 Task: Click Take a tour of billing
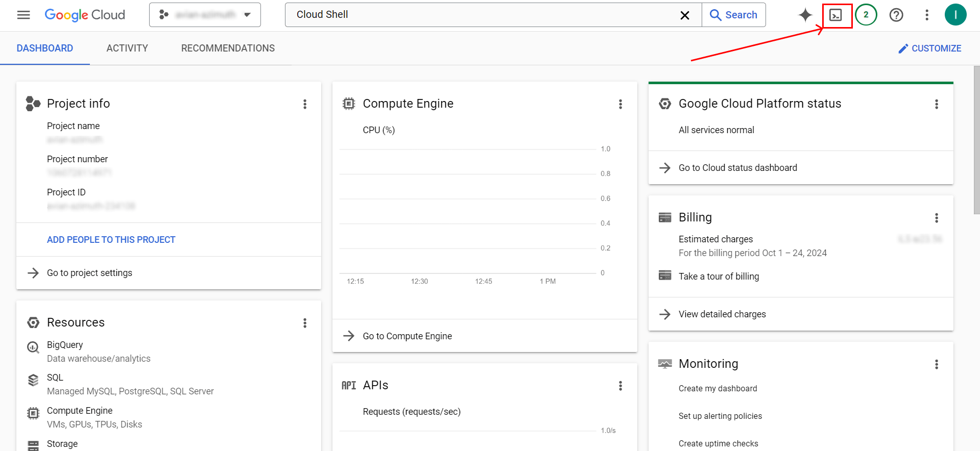[x=719, y=277]
